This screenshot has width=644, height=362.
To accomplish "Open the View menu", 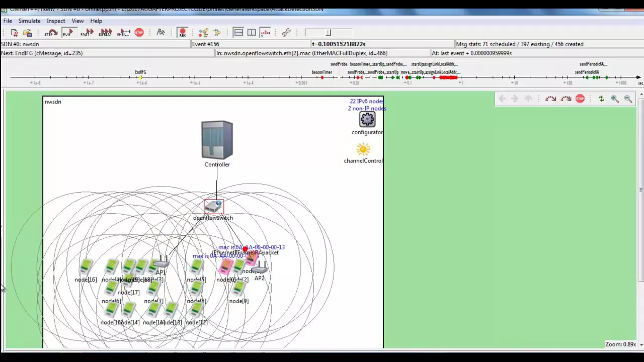I will coord(77,21).
